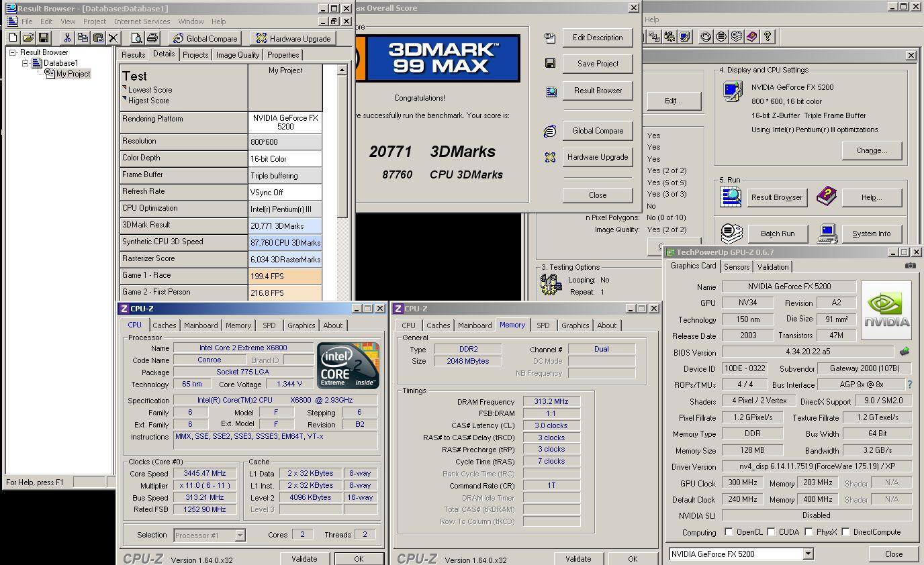Click the Paste clipboard icon in Result Browser
Screen dimensions: 924x565
tap(98, 38)
